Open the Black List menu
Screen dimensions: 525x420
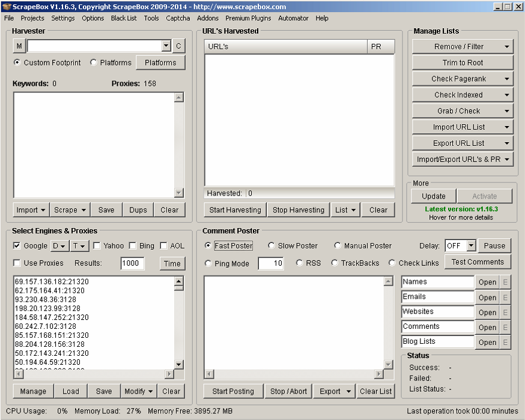124,18
